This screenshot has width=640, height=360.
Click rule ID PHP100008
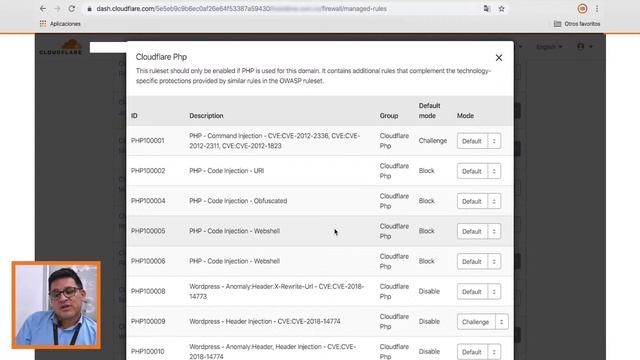coord(148,291)
